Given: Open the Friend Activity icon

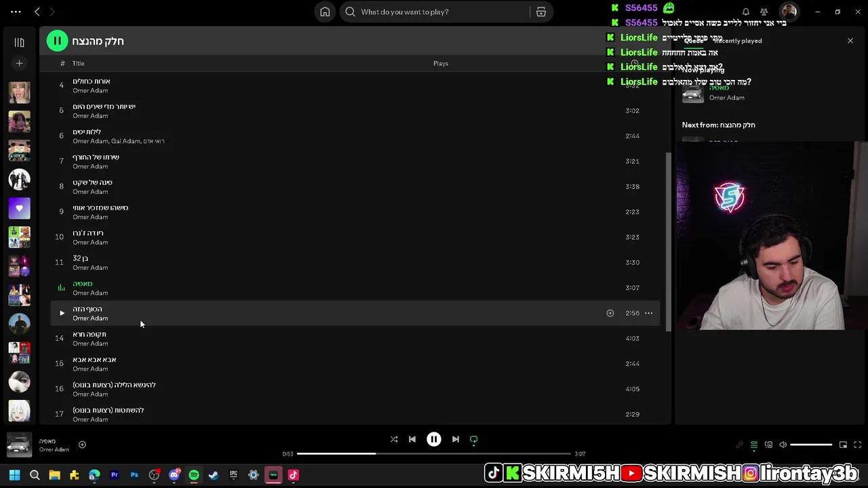Looking at the screenshot, I should point(764,12).
